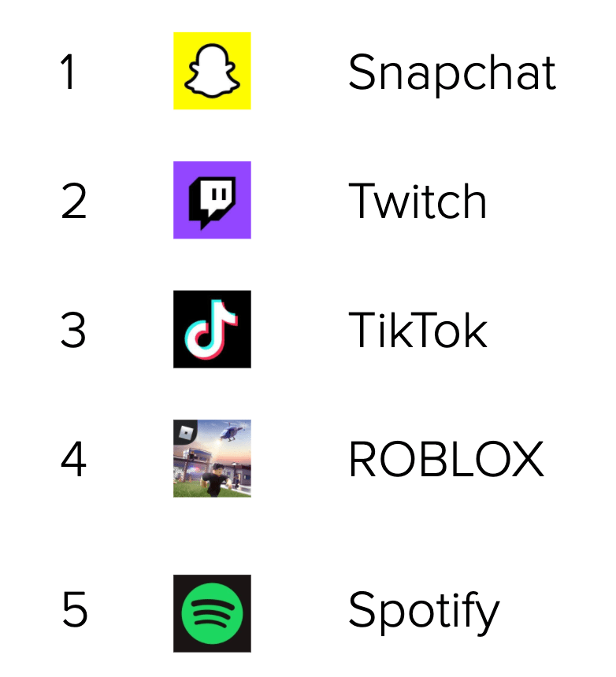616x677 pixels.
Task: Click the Snapchat ghost icon
Action: tap(212, 72)
